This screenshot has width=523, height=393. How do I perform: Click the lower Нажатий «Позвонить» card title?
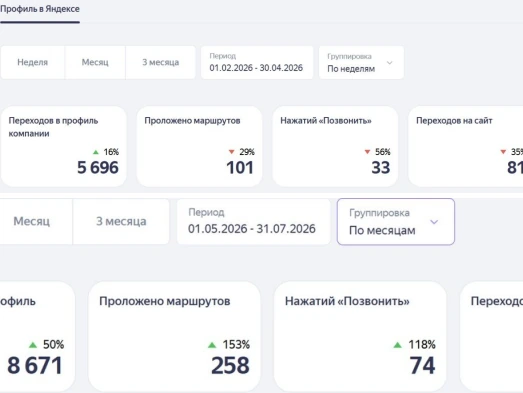[347, 301]
